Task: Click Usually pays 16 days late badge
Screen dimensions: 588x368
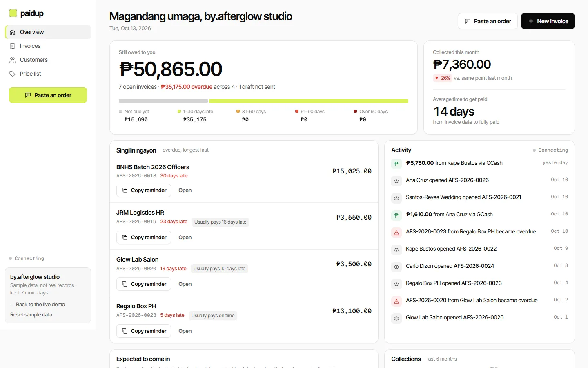Action: point(220,222)
